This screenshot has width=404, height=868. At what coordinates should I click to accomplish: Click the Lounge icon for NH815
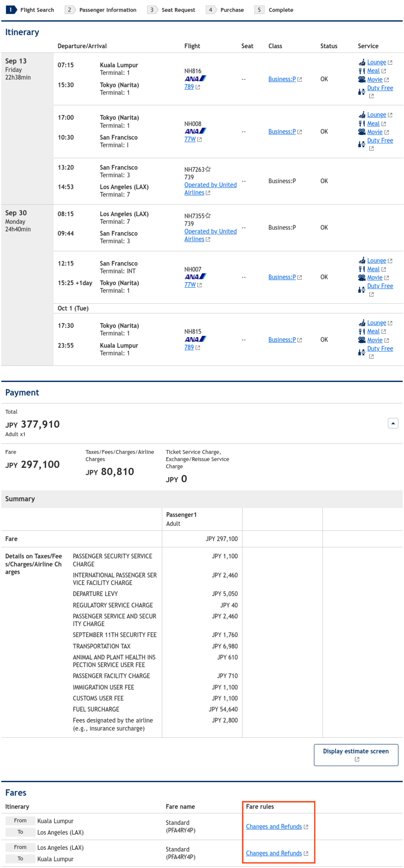[362, 323]
